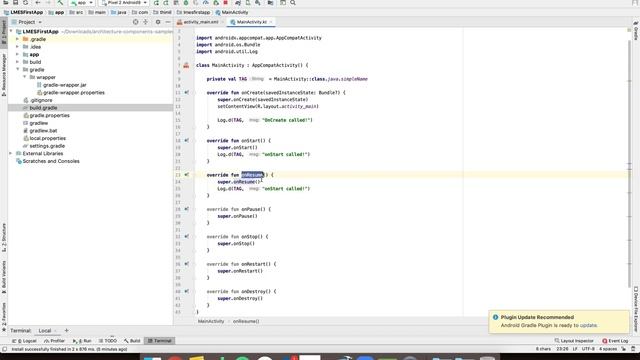The width and height of the screenshot is (640, 360).
Task: Select gradle-wrapper.jar file
Action: tap(61, 85)
